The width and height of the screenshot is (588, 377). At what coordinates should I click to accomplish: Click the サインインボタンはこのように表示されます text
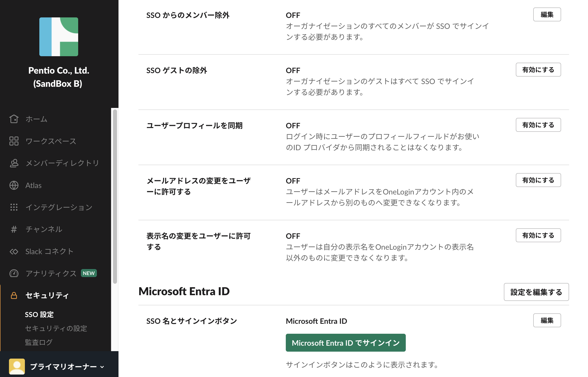click(362, 365)
